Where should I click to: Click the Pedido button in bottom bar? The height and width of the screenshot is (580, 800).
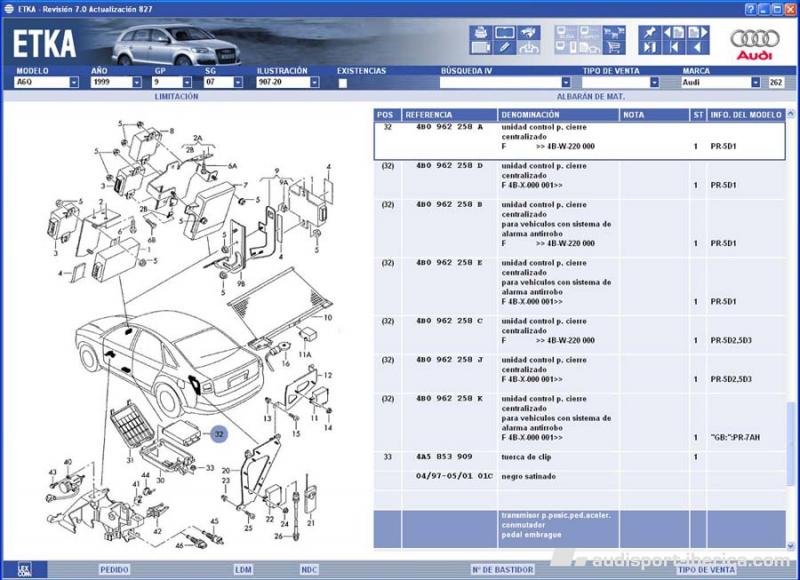114,569
